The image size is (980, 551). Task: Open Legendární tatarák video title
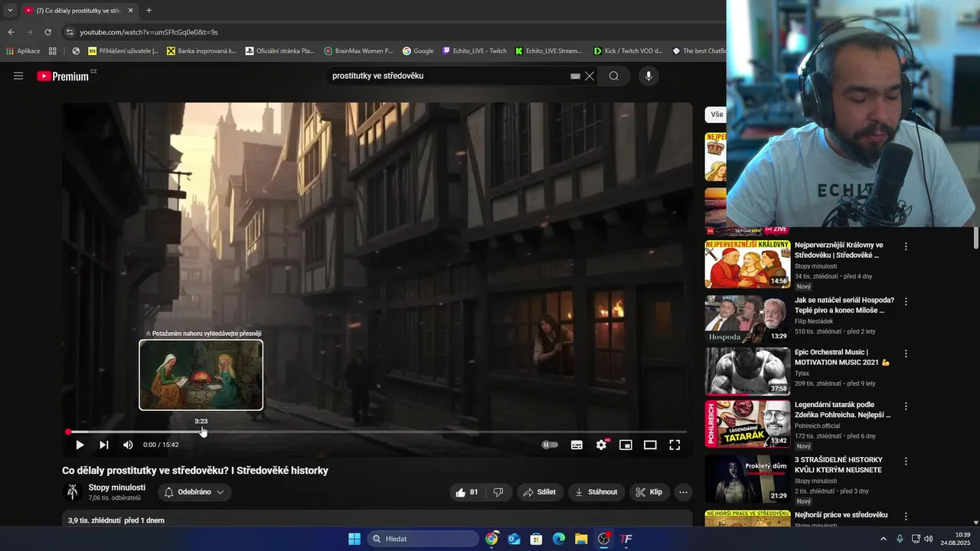[843, 409]
